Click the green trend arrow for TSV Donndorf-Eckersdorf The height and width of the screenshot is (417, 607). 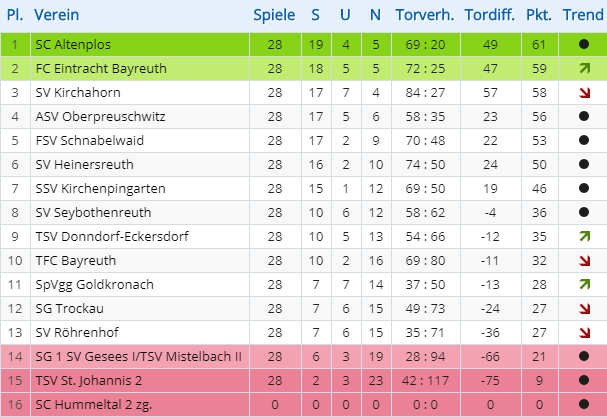tap(583, 237)
